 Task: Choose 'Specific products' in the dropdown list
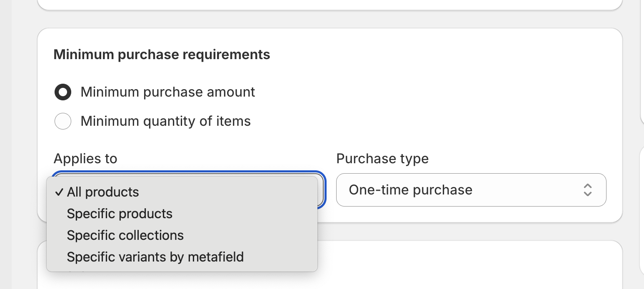coord(120,214)
